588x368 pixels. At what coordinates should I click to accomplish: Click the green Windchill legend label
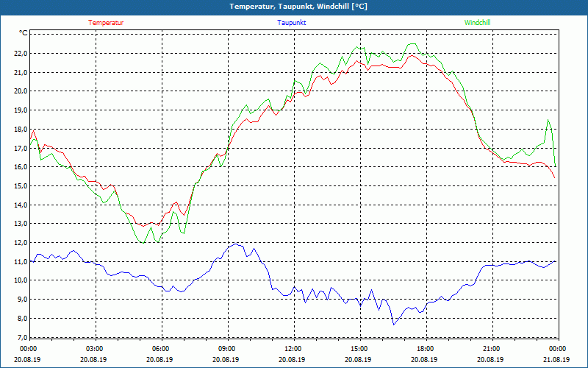coord(477,23)
